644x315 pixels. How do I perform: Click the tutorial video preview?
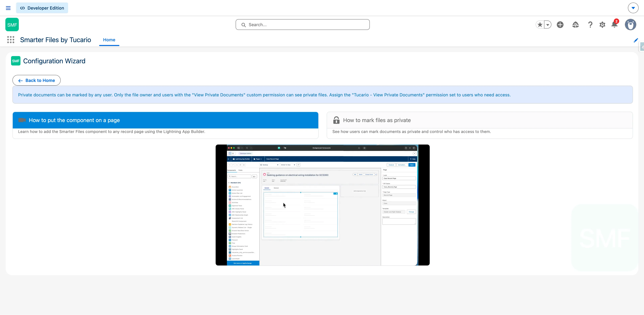tap(323, 205)
